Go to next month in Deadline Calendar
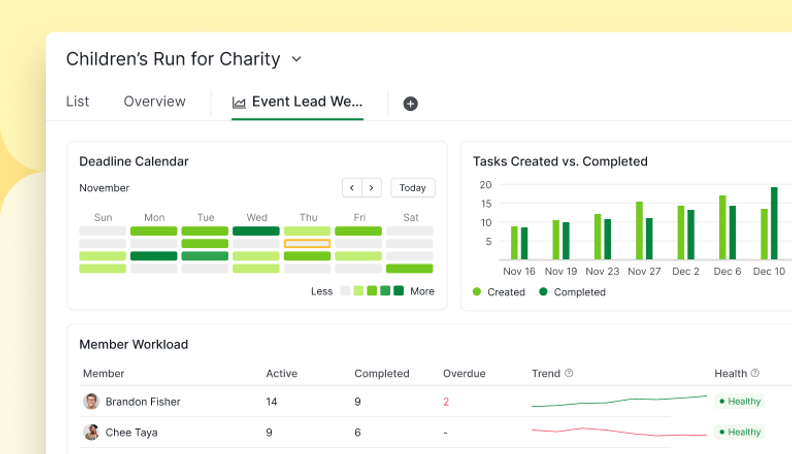The width and height of the screenshot is (792, 454). [371, 188]
